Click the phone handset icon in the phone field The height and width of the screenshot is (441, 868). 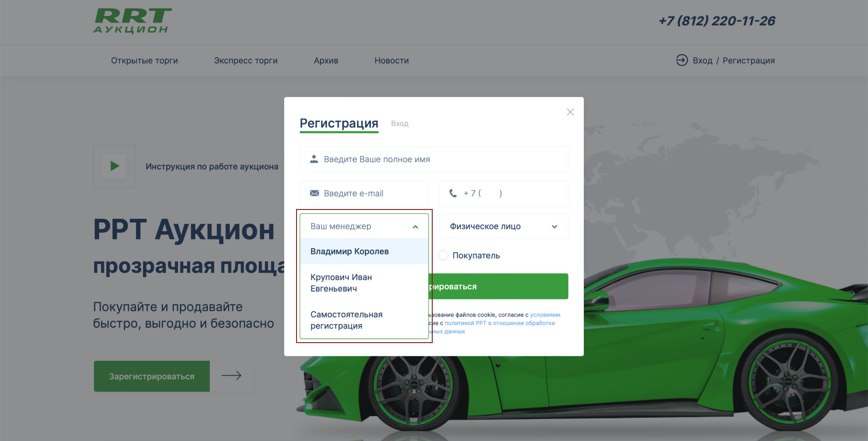453,193
